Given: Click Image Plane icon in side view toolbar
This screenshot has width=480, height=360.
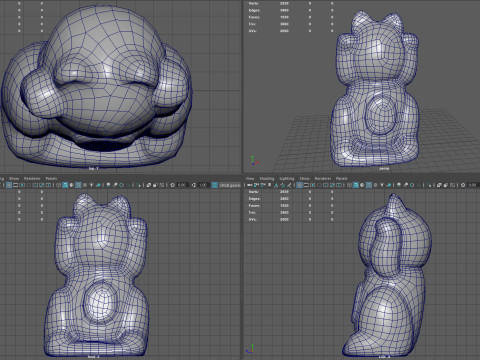Looking at the screenshot, I should (276, 185).
